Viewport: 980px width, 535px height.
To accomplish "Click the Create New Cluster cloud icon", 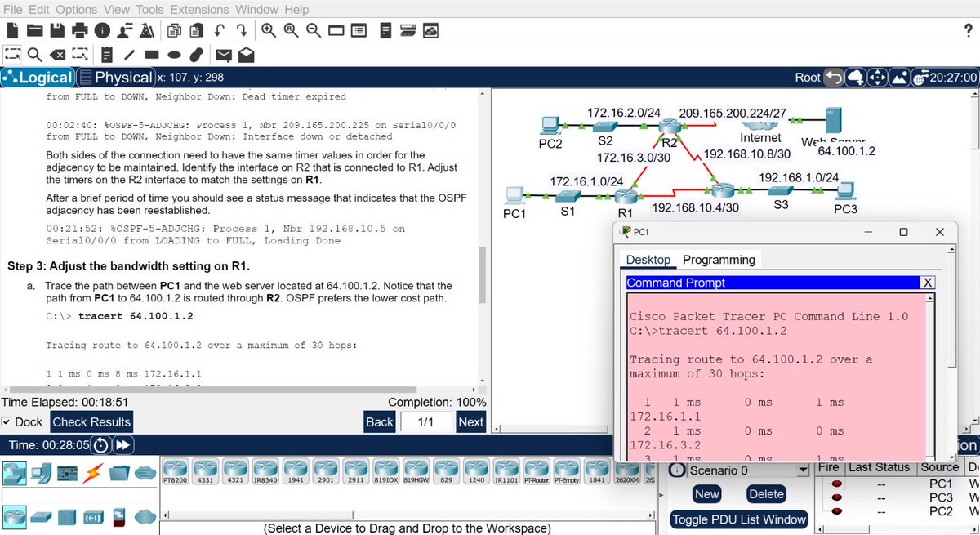I will (x=856, y=77).
